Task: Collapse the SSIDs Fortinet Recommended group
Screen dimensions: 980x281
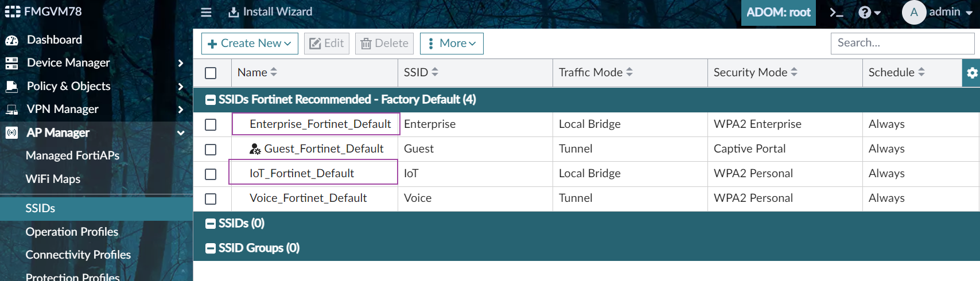Action: pyautogui.click(x=211, y=100)
